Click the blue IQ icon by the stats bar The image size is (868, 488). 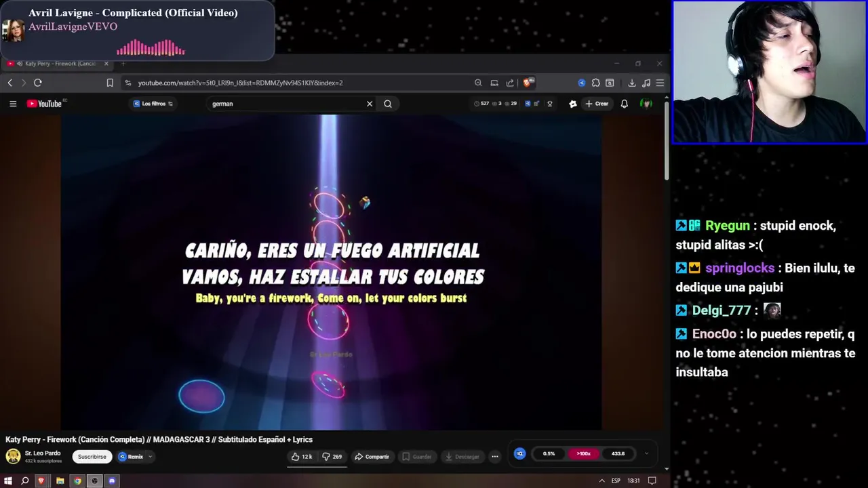(519, 453)
